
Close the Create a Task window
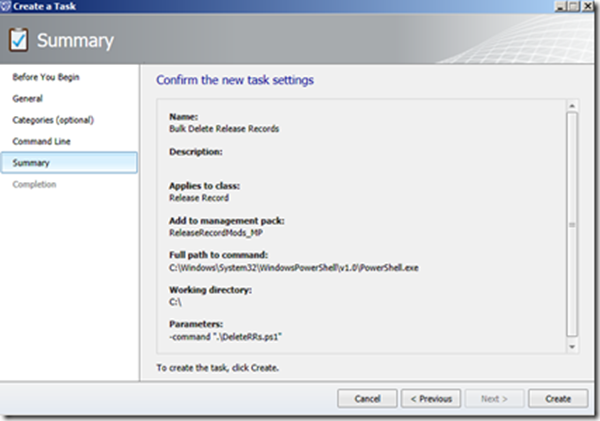tap(588, 6)
